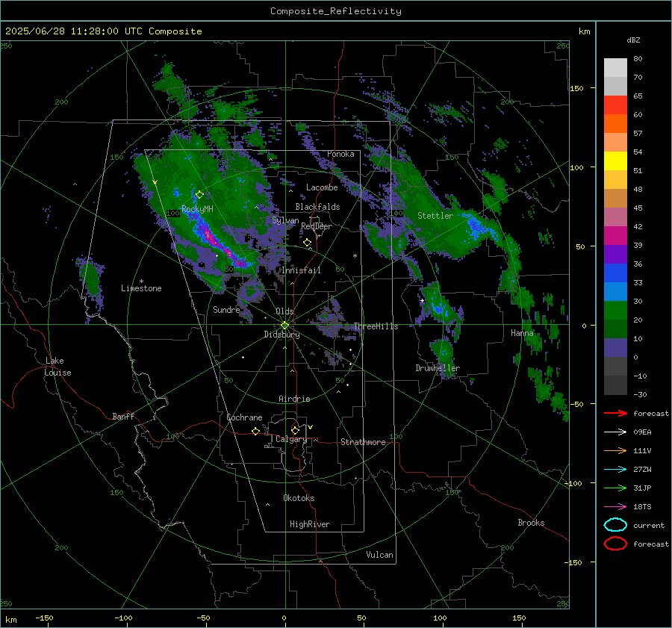
Task: Click the Banff city label
Action: (x=123, y=417)
